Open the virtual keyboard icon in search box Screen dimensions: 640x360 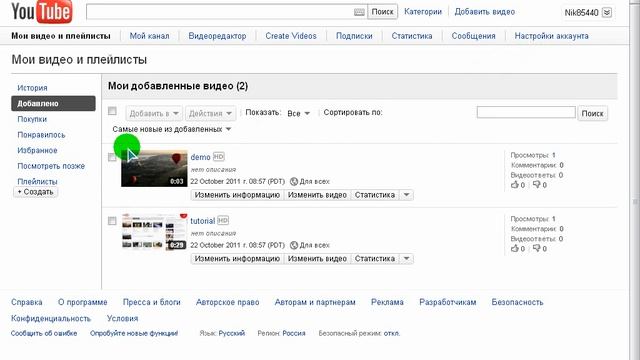[359, 12]
